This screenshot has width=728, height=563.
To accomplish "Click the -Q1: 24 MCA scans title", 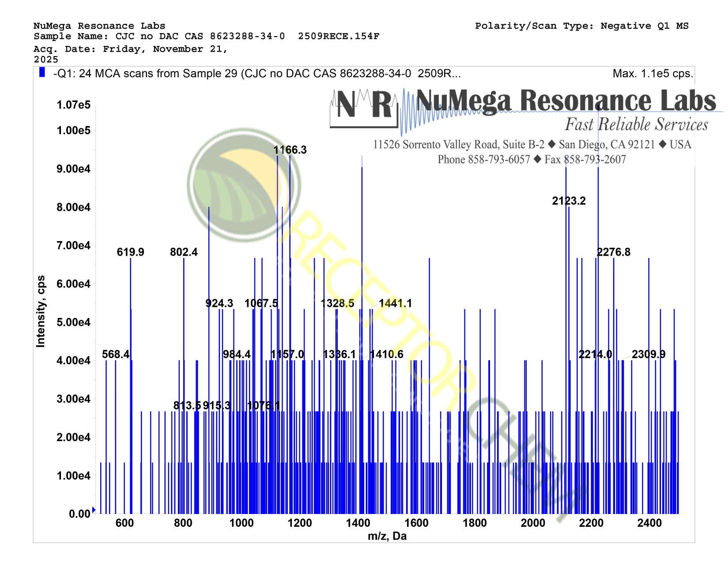I will pos(257,74).
